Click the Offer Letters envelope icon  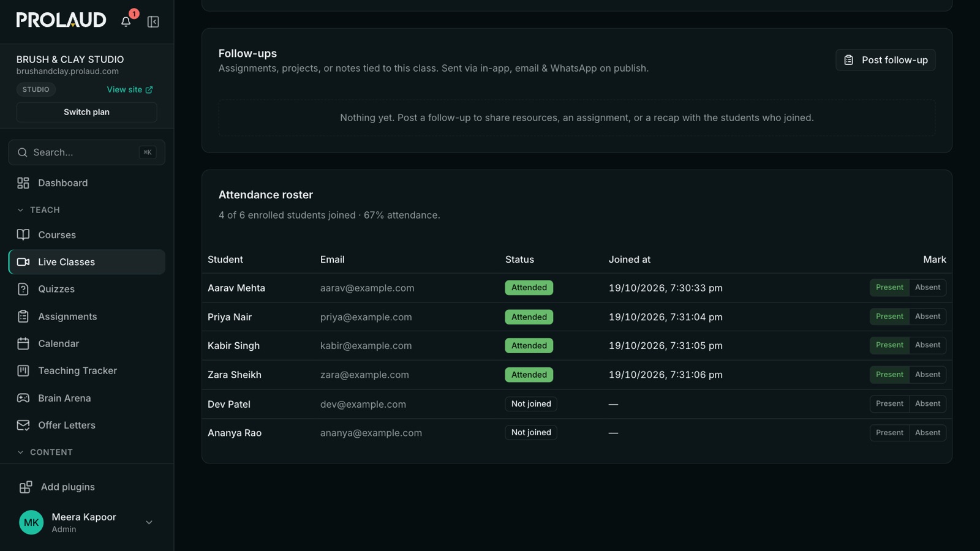click(x=23, y=425)
